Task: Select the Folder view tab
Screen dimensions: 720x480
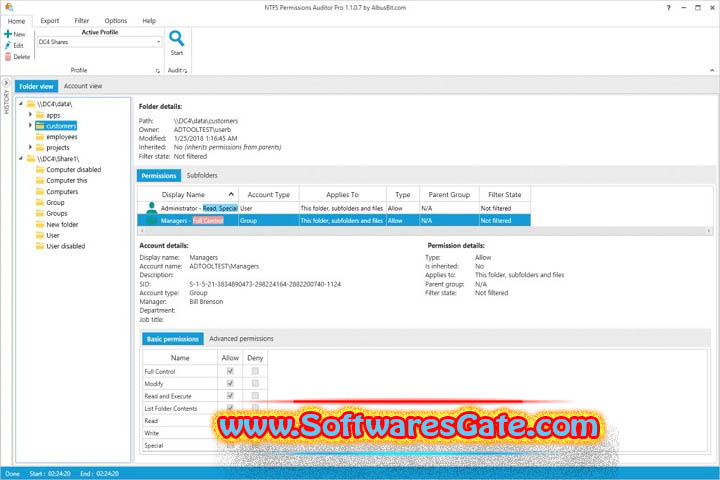Action: [36, 86]
